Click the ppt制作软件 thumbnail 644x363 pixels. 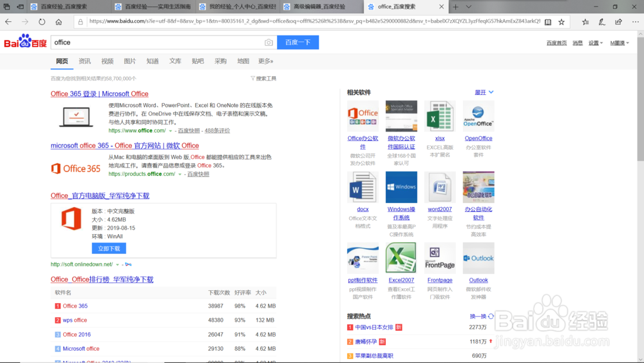(363, 258)
